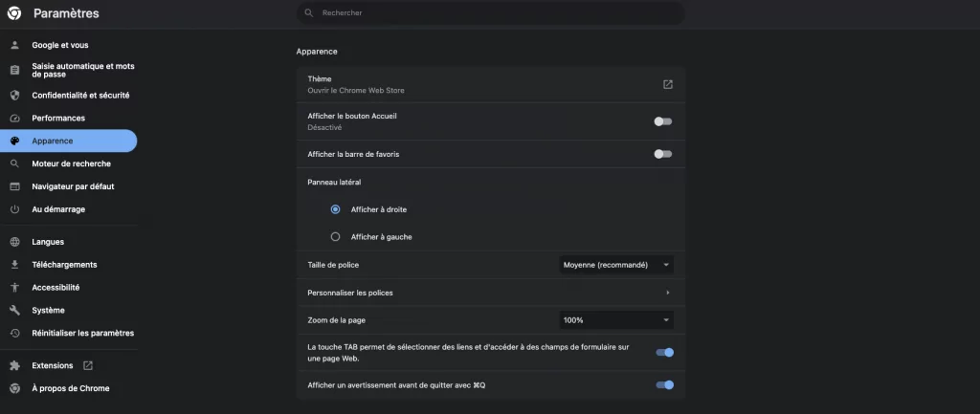Open À propos de Chrome
Viewport: 980px width, 414px height.
(70, 388)
